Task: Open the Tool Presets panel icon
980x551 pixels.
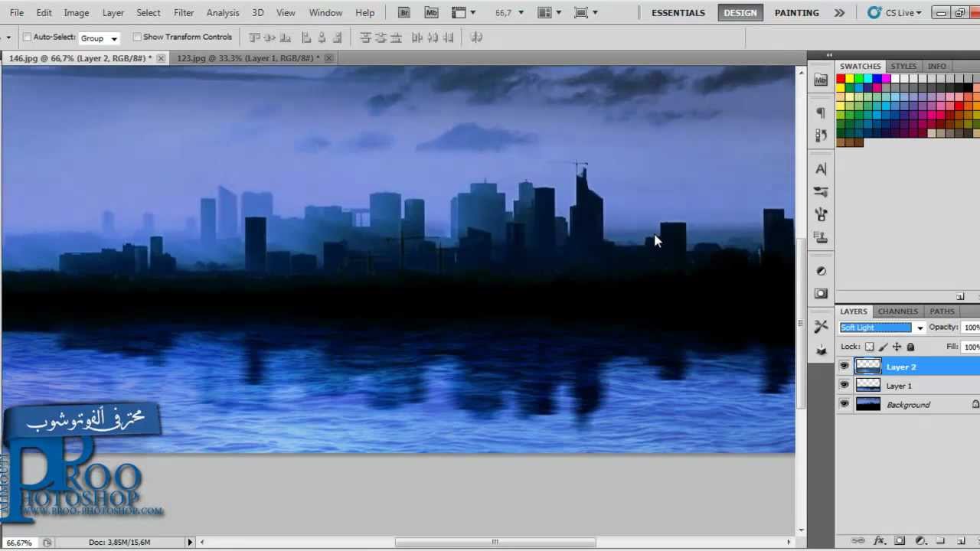Action: click(821, 326)
